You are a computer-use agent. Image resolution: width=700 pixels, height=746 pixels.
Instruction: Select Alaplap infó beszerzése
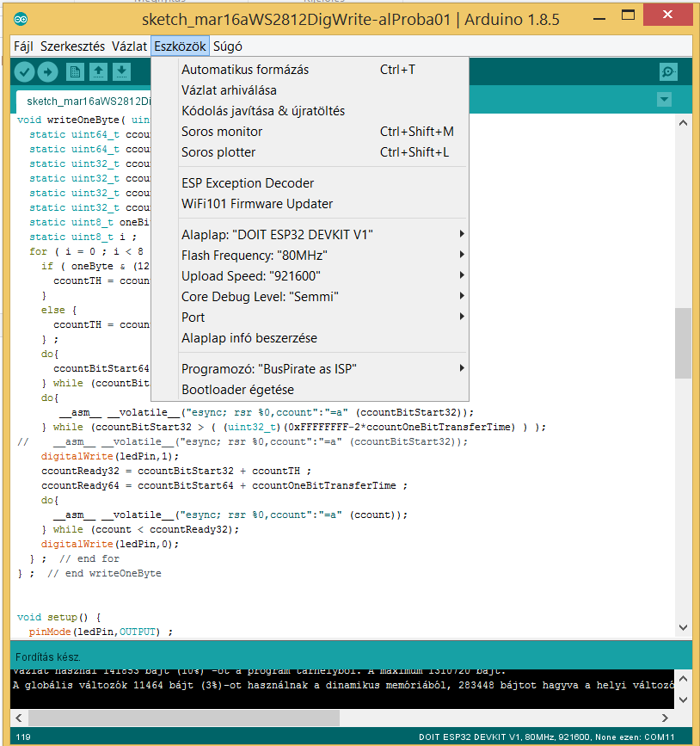coord(310,338)
